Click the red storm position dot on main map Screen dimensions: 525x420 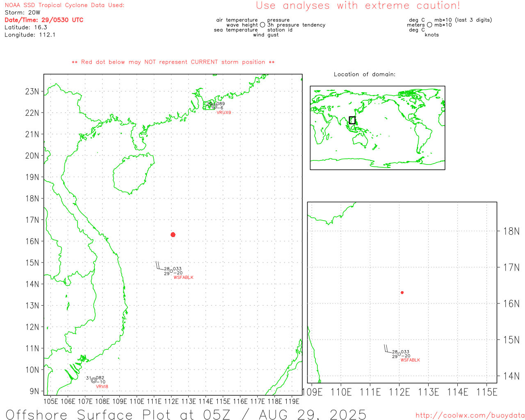(x=173, y=235)
